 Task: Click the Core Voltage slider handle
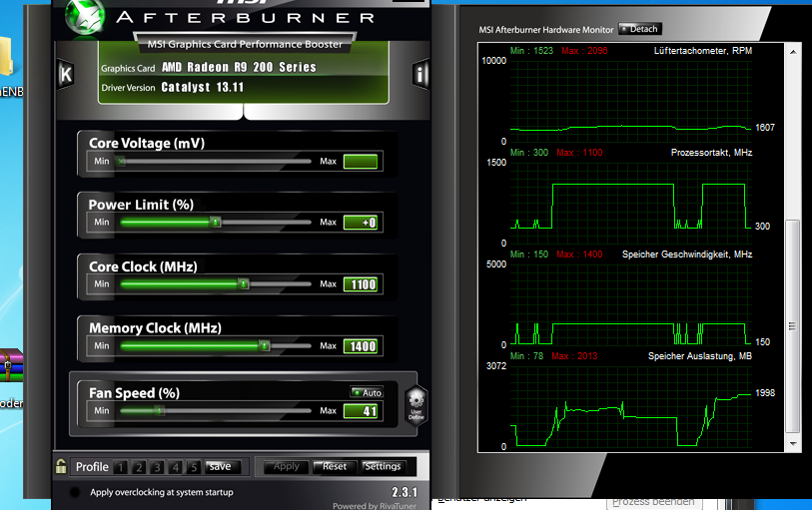click(121, 162)
